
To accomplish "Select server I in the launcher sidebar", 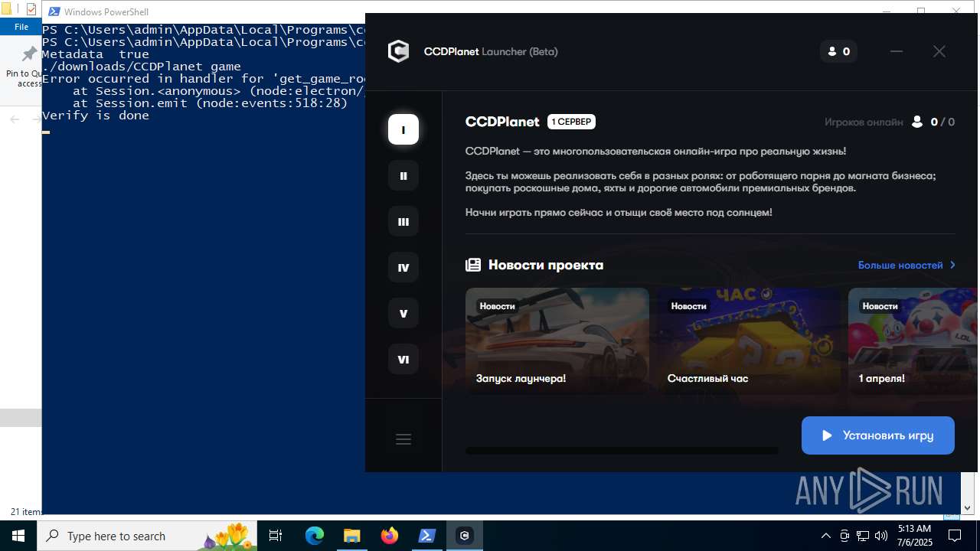I will [403, 129].
